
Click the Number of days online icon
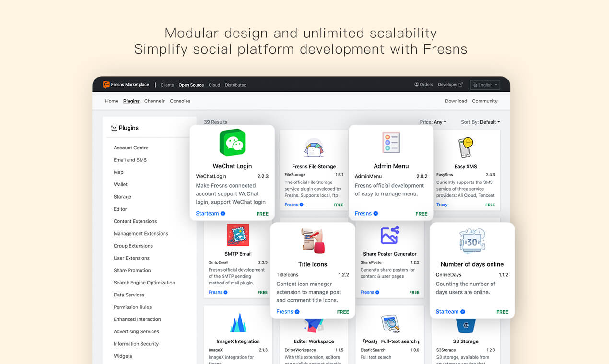[x=472, y=241]
